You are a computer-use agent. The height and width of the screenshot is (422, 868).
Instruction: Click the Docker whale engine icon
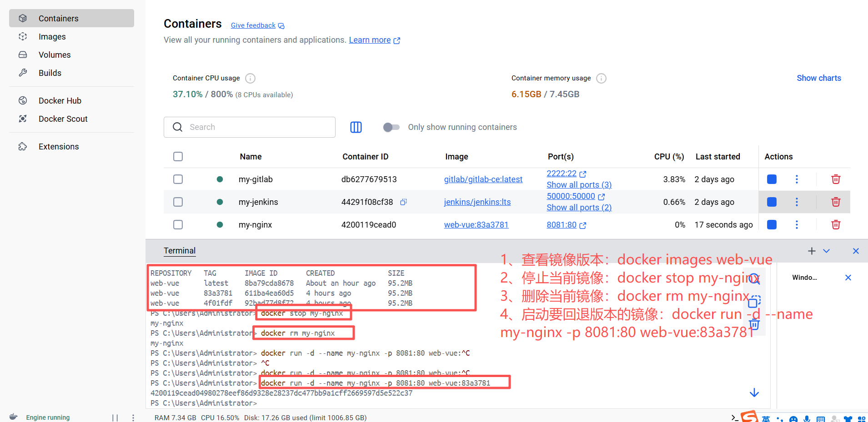14,417
